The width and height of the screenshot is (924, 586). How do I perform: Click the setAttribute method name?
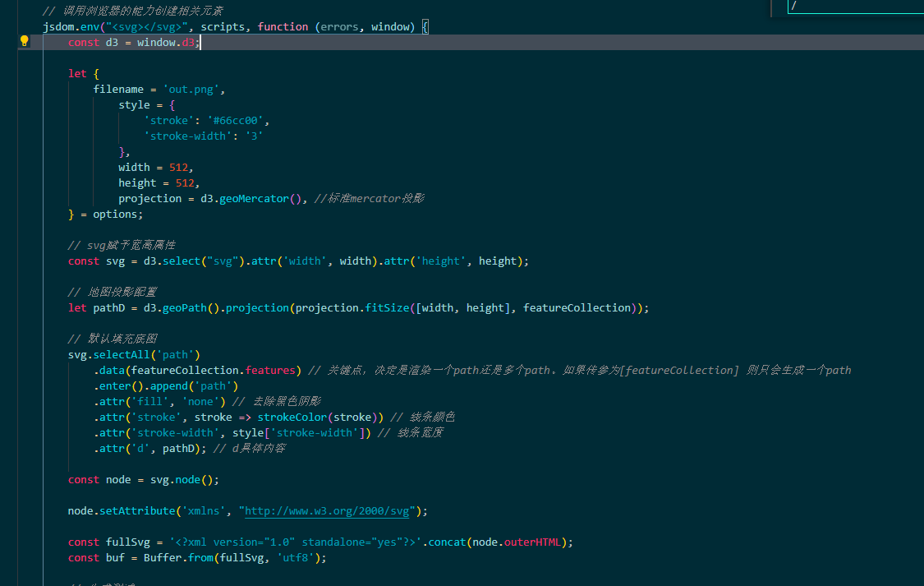136,510
